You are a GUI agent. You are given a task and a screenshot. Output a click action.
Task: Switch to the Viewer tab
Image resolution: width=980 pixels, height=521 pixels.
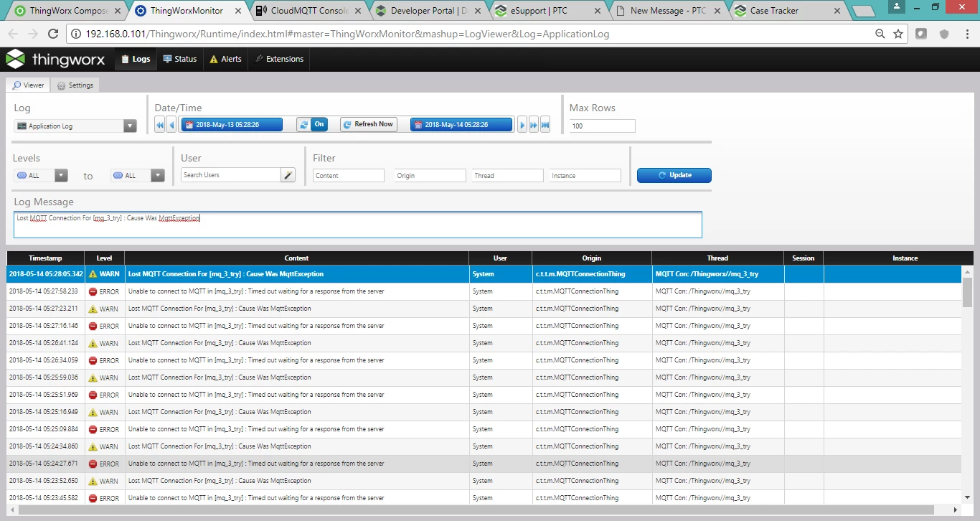click(28, 85)
